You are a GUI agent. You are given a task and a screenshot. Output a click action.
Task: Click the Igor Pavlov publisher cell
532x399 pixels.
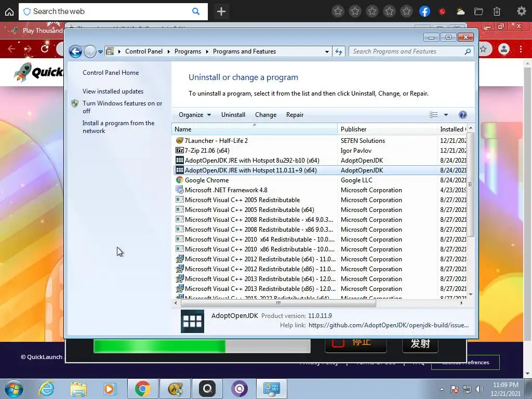[356, 150]
